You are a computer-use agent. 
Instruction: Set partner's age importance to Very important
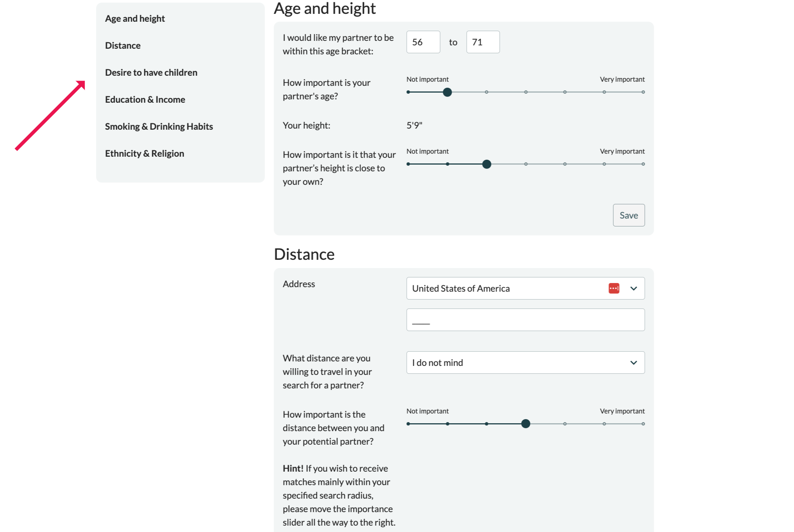(643, 92)
